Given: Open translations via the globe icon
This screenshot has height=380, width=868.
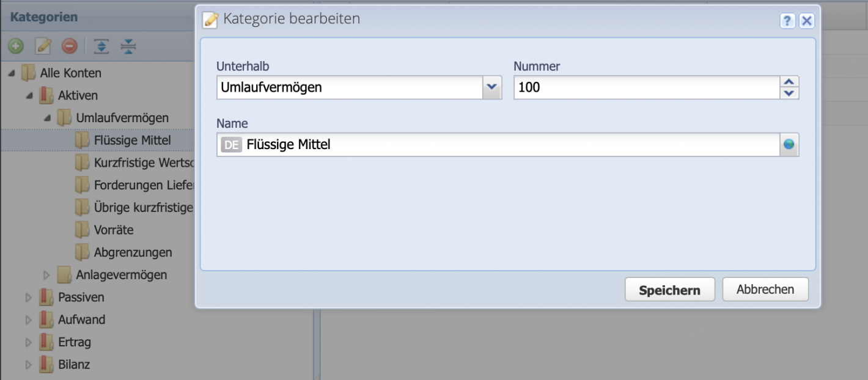Looking at the screenshot, I should 789,144.
